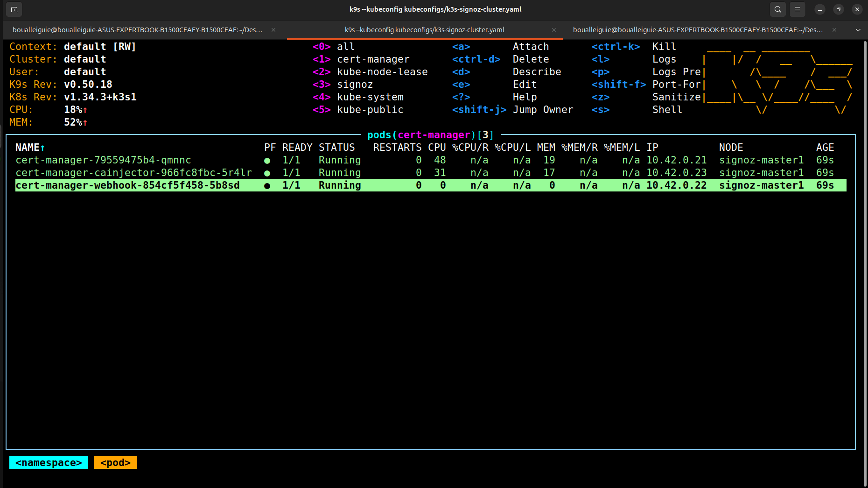This screenshot has width=868, height=488.
Task: Click the <2> kube-node-lease namespace entry
Action: 370,72
